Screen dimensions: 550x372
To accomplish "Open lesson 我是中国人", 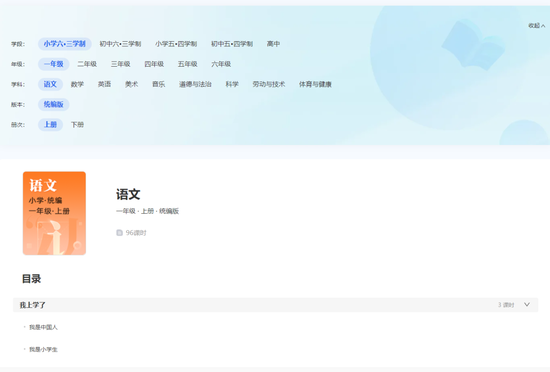I will tap(43, 327).
